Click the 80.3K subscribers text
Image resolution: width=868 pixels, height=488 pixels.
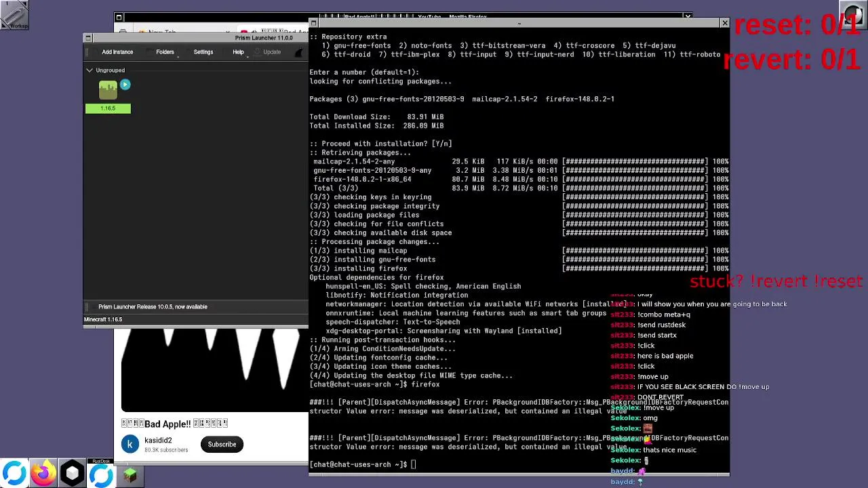click(166, 450)
